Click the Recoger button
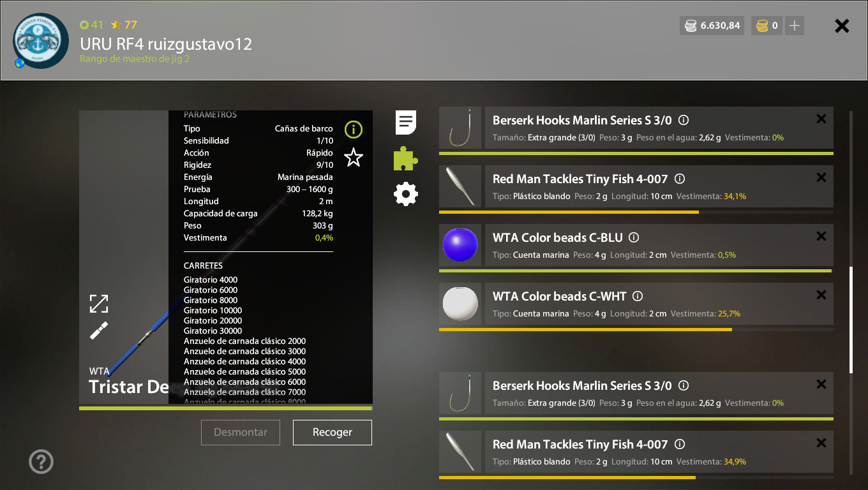This screenshot has height=490, width=868. click(333, 433)
